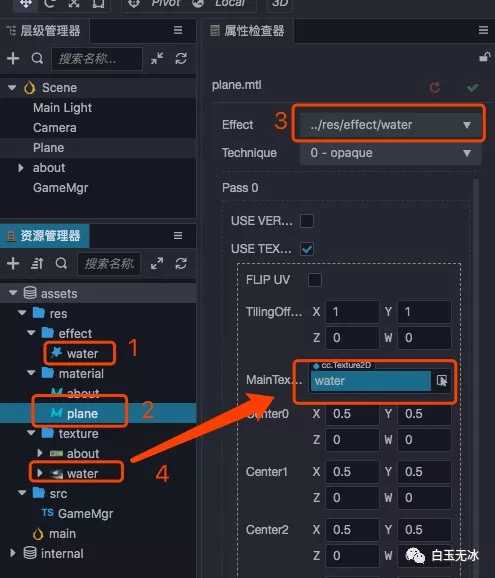Expand the about node in hierarchy
This screenshot has height=578, width=495.
pyautogui.click(x=21, y=168)
